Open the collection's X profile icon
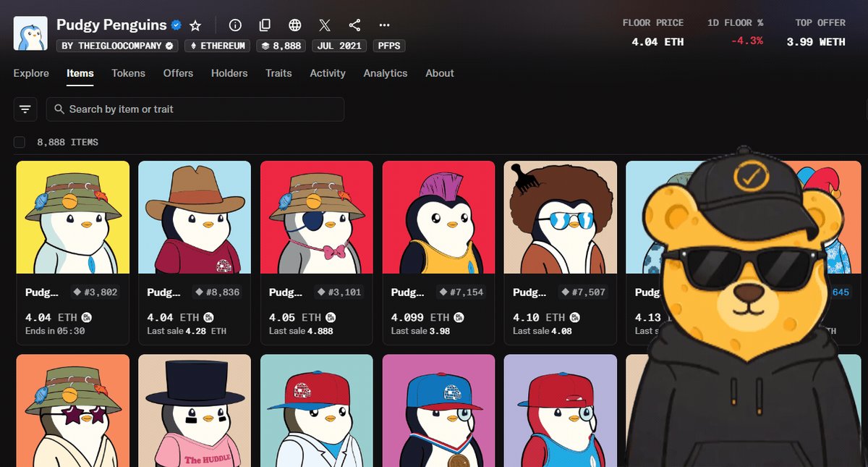 325,25
